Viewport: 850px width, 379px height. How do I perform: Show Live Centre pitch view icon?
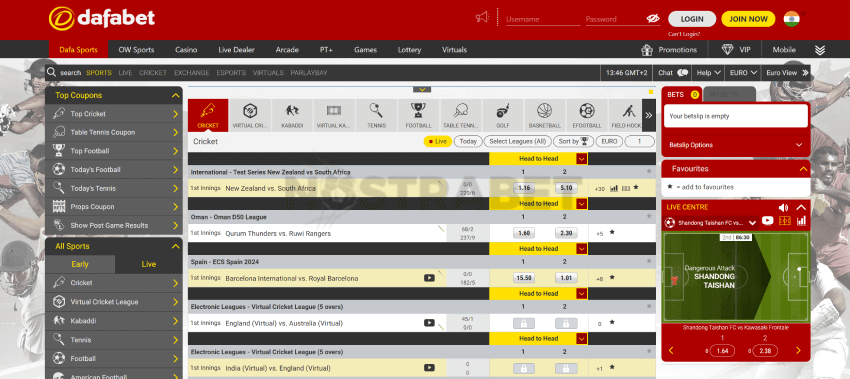784,221
